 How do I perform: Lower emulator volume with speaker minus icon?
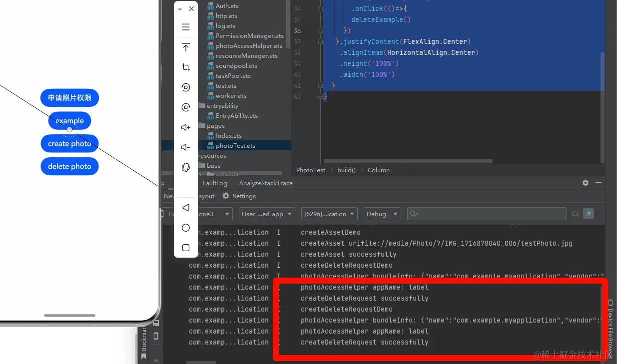click(x=186, y=147)
